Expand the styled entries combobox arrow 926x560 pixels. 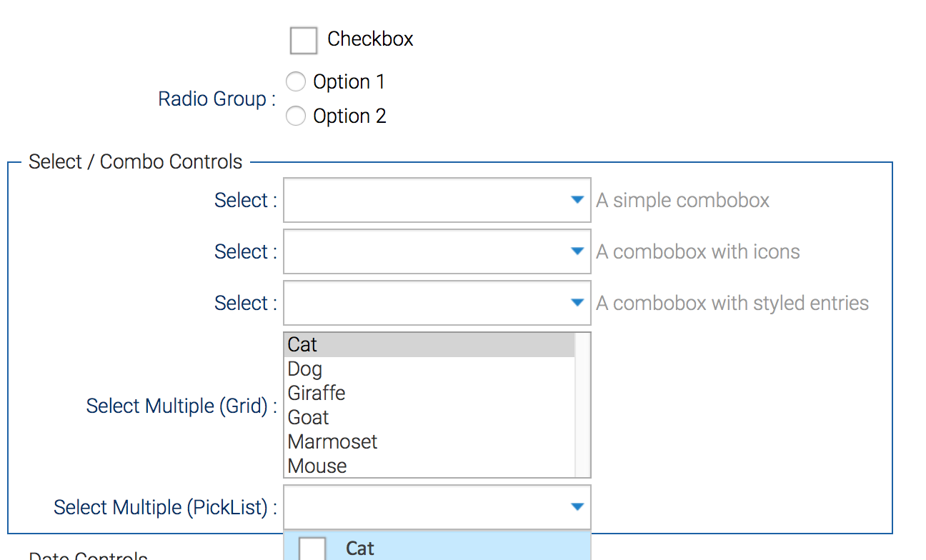point(578,304)
